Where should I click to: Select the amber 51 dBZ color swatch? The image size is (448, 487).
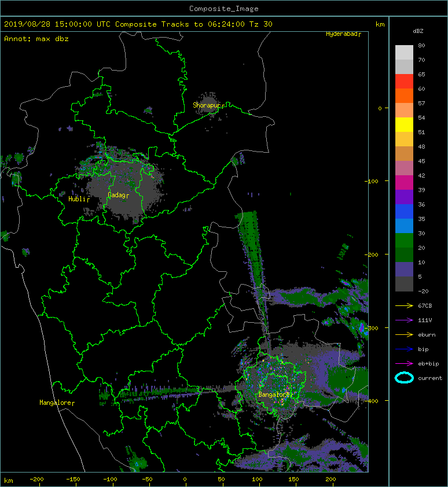pos(404,139)
